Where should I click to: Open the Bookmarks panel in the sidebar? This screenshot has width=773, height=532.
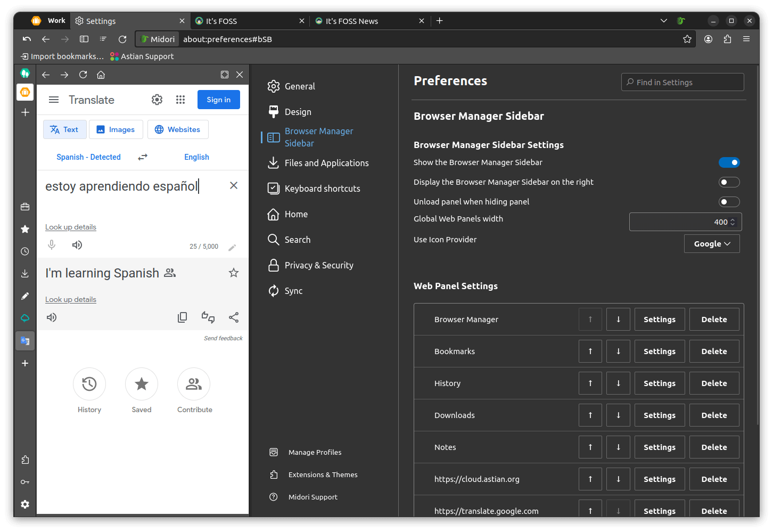(x=25, y=229)
